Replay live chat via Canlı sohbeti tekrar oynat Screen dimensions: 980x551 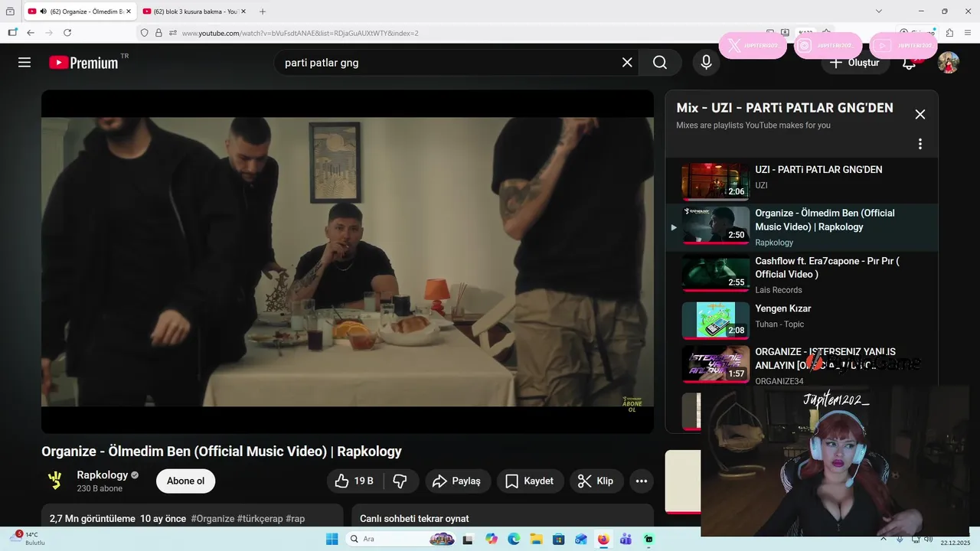tap(414, 518)
